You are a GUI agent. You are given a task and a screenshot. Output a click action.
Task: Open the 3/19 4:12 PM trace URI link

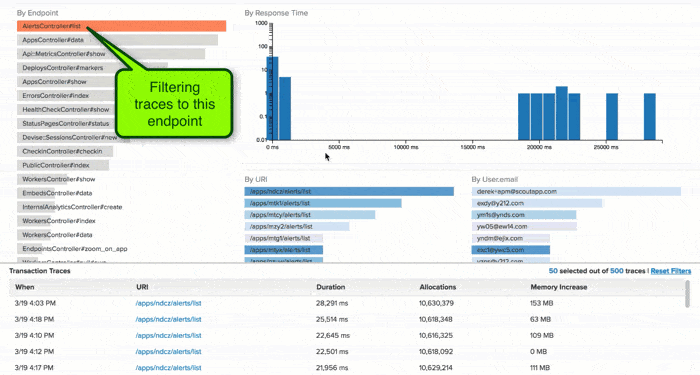pyautogui.click(x=168, y=351)
